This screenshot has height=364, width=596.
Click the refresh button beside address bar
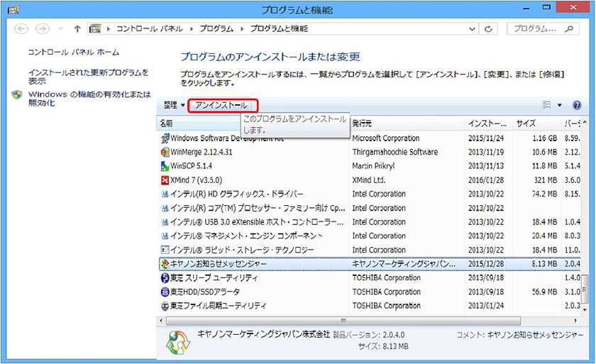click(x=488, y=29)
